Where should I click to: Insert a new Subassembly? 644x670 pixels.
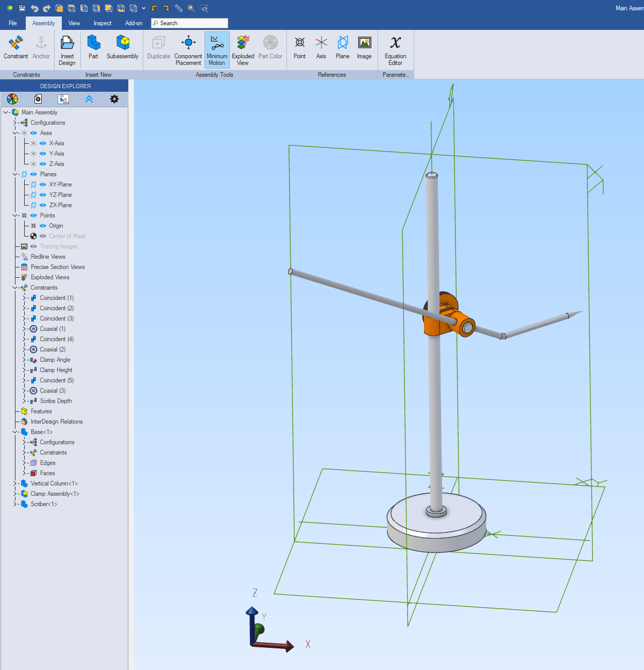point(122,47)
